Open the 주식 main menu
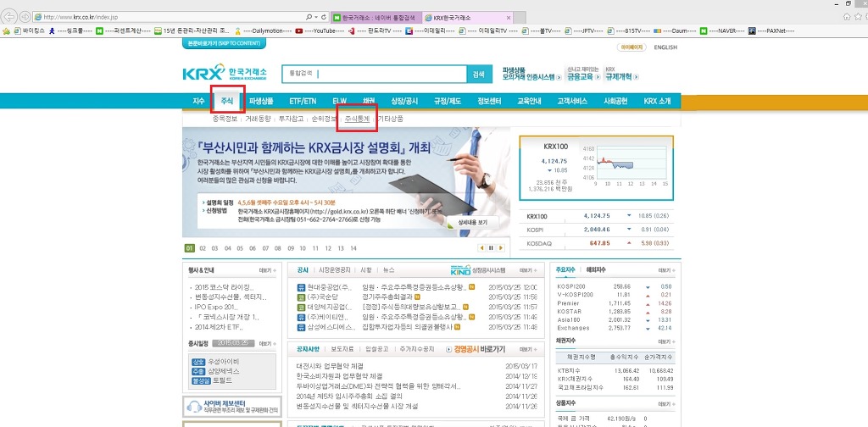Screen dimensions: 868x427 point(227,101)
